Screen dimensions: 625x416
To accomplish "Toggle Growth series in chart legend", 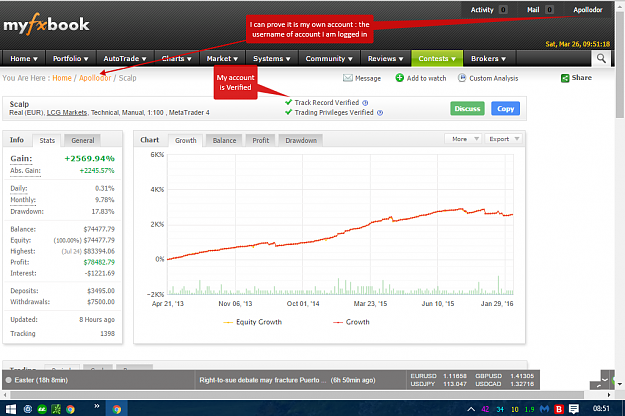I will [351, 322].
